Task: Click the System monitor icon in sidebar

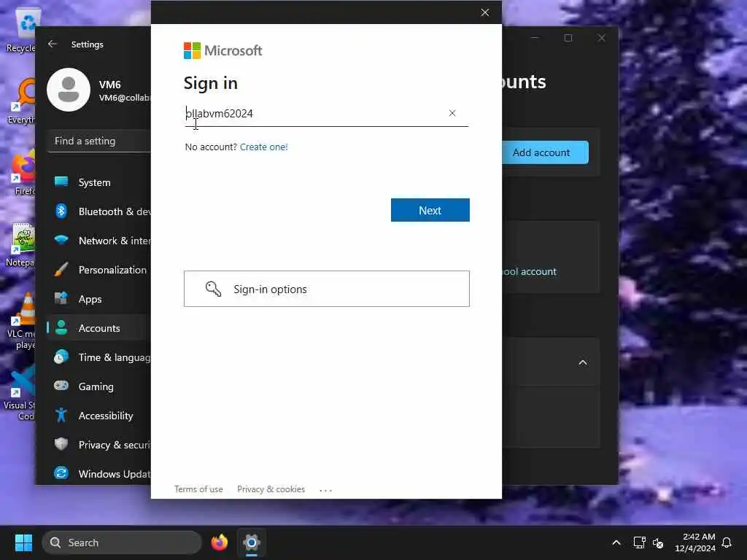Action: [x=61, y=182]
